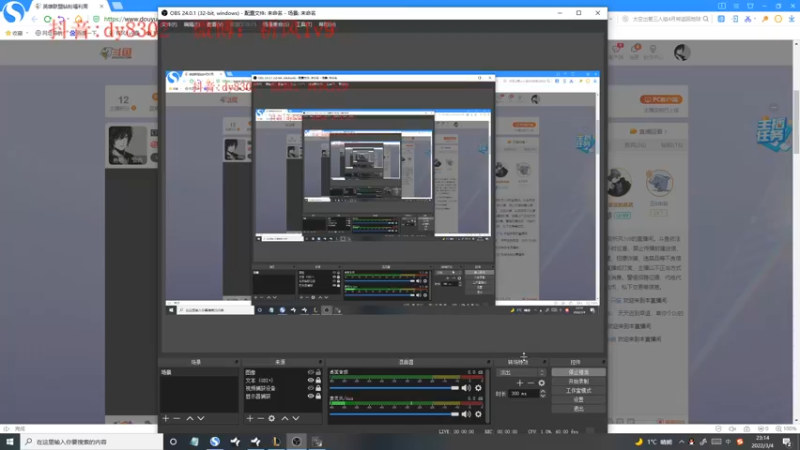This screenshot has width=800, height=450.
Task: Click Exit button in OBS Controls
Action: coord(578,409)
